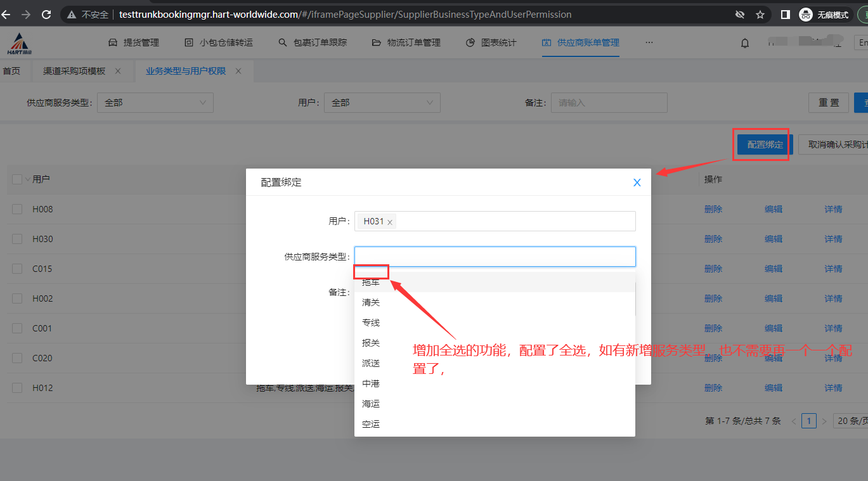Click the 配置绑定 button
868x481 pixels.
tap(765, 144)
